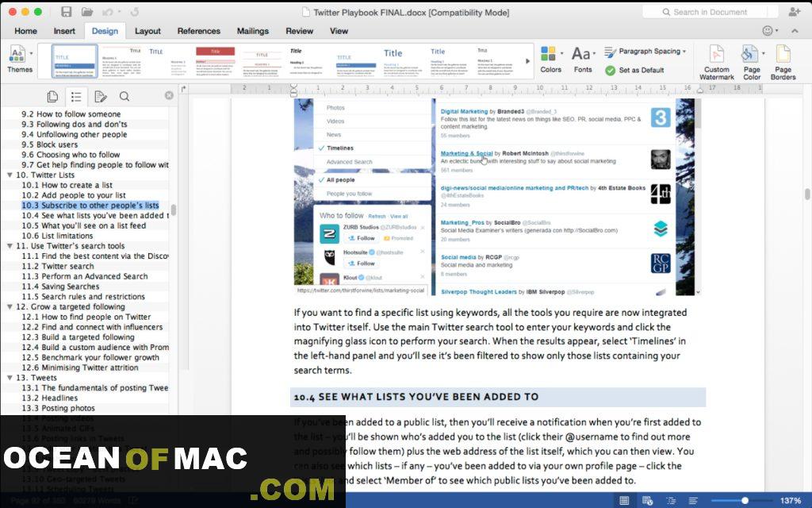The width and height of the screenshot is (812, 508).
Task: Click the Search in Document field
Action: (710, 12)
